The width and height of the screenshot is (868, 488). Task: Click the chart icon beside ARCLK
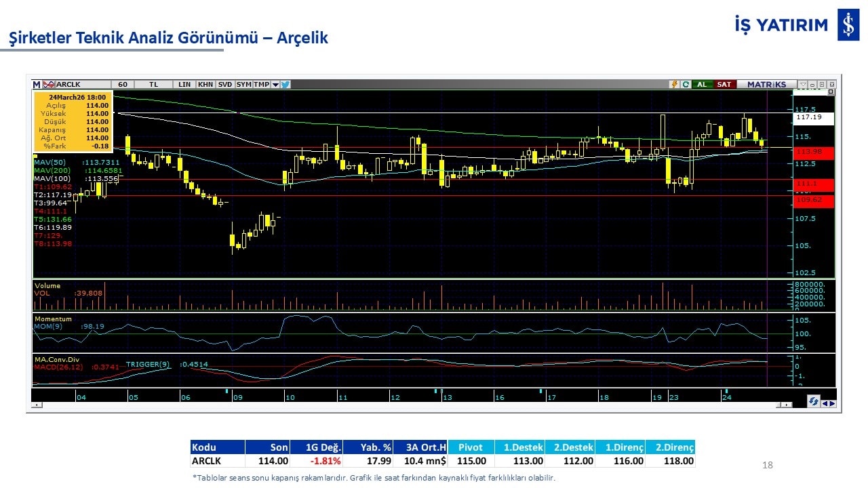tap(48, 85)
